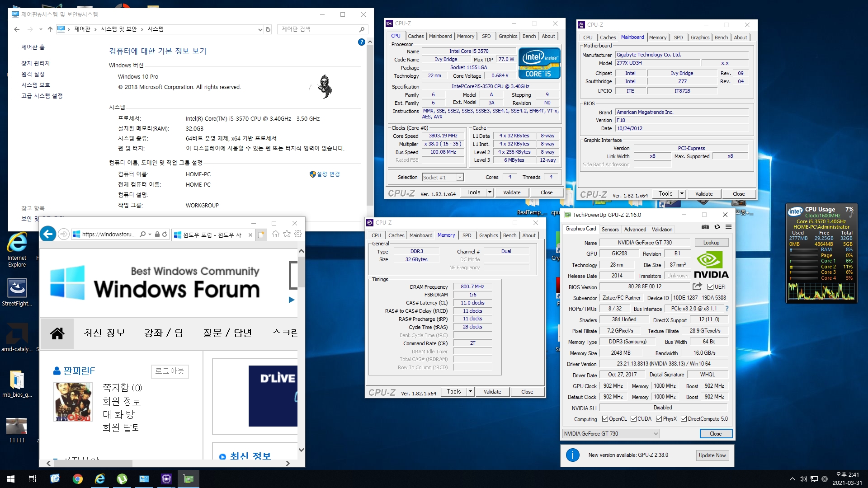Open StreetFight desktop icon
Screen dimensions: 868x488
pos(17,292)
